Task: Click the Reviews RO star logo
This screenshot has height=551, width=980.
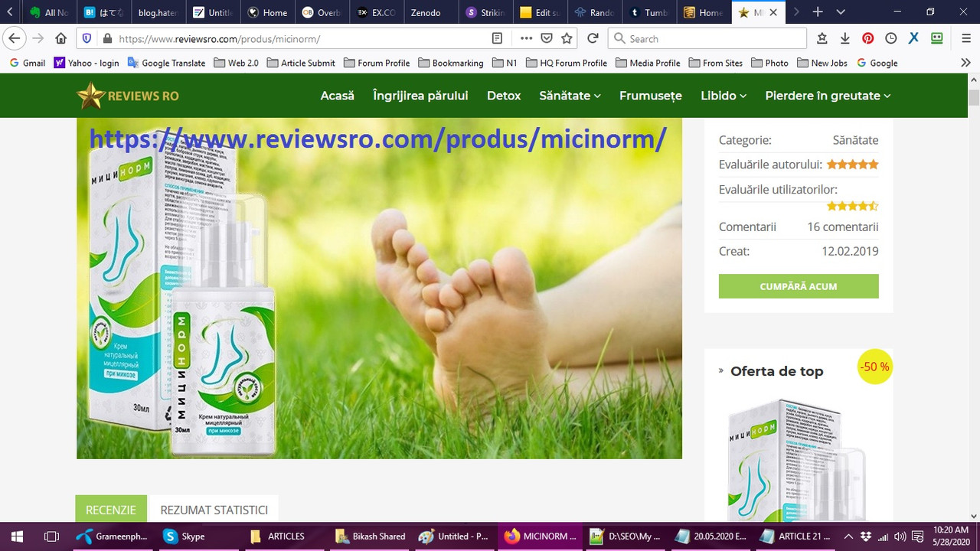Action: click(x=128, y=96)
